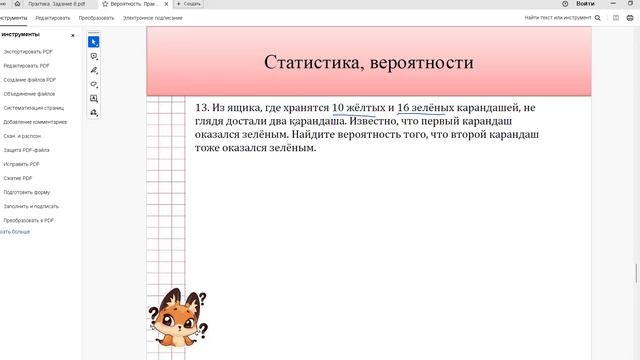Choose Редактировать PDF in tools panel

click(x=27, y=66)
